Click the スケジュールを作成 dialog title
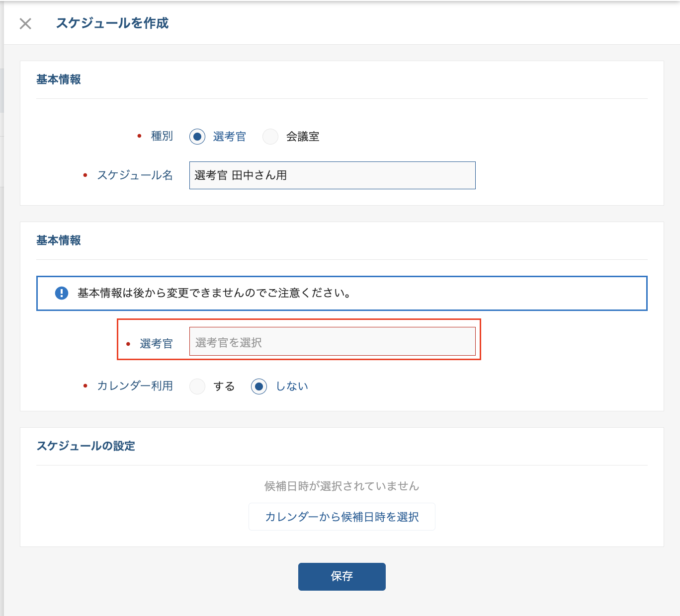The width and height of the screenshot is (680, 616). (x=112, y=23)
